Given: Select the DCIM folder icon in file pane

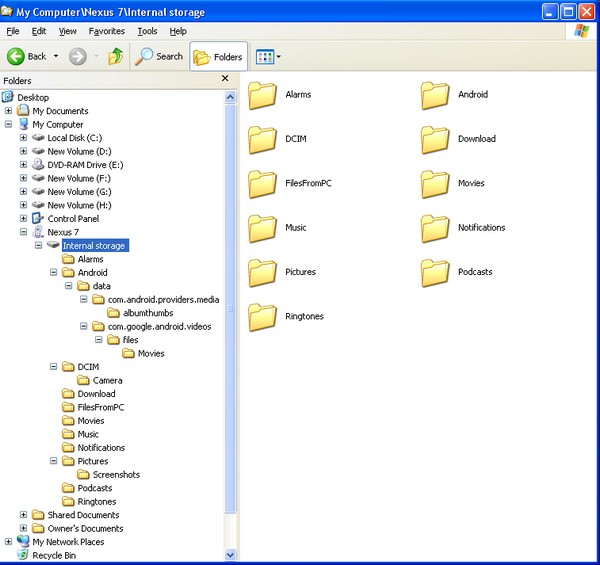Looking at the screenshot, I should [x=262, y=140].
